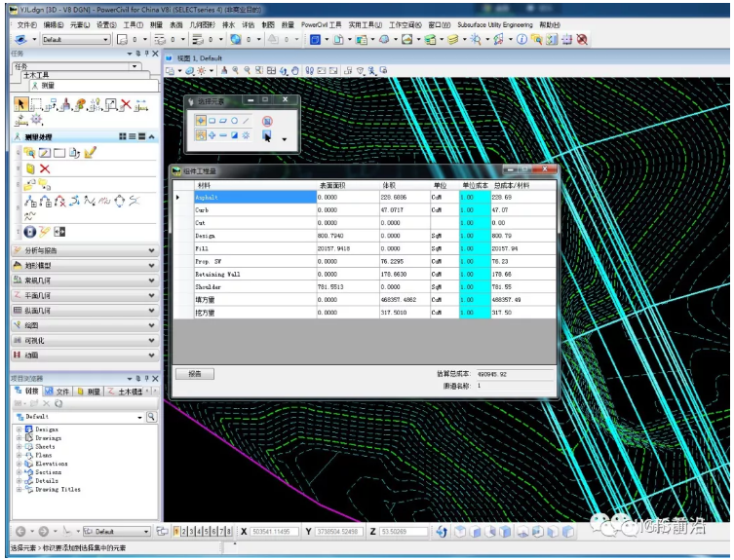Switch to the 文件 tab in project explorer

tap(58, 392)
